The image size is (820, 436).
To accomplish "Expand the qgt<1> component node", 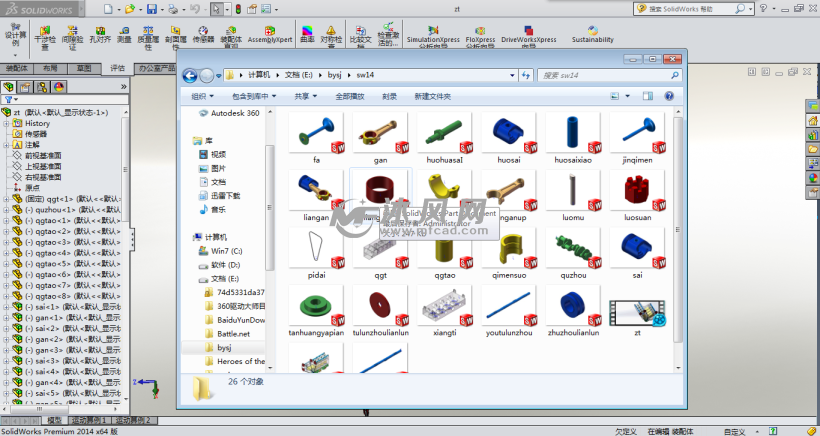I will [6, 199].
